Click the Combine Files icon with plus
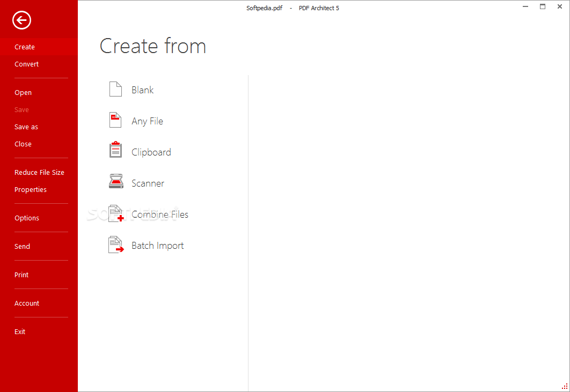Viewport: 570px width, 392px height. coord(116,213)
